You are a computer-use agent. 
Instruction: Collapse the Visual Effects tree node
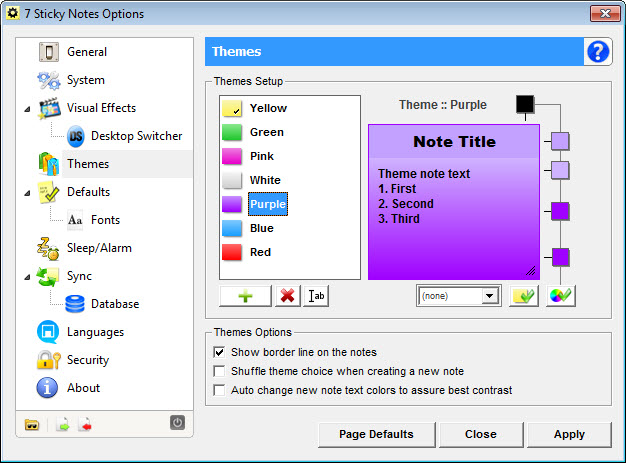point(27,108)
